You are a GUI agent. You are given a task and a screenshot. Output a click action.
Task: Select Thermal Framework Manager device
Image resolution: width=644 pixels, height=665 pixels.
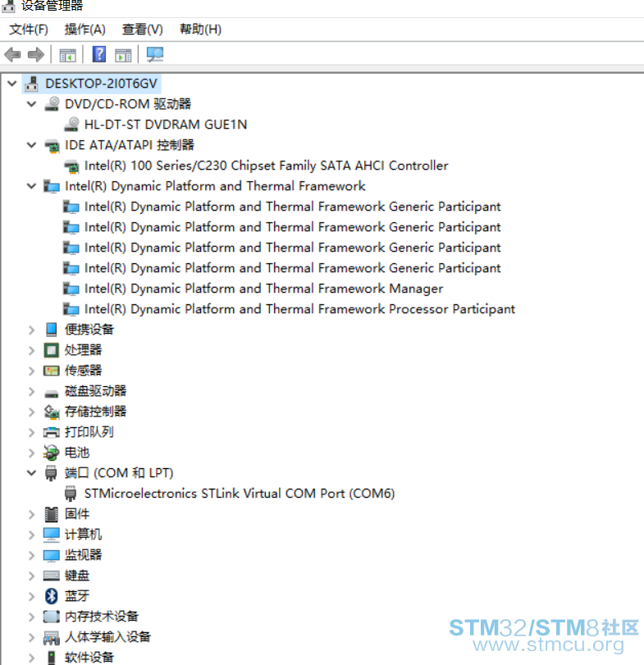(x=263, y=289)
